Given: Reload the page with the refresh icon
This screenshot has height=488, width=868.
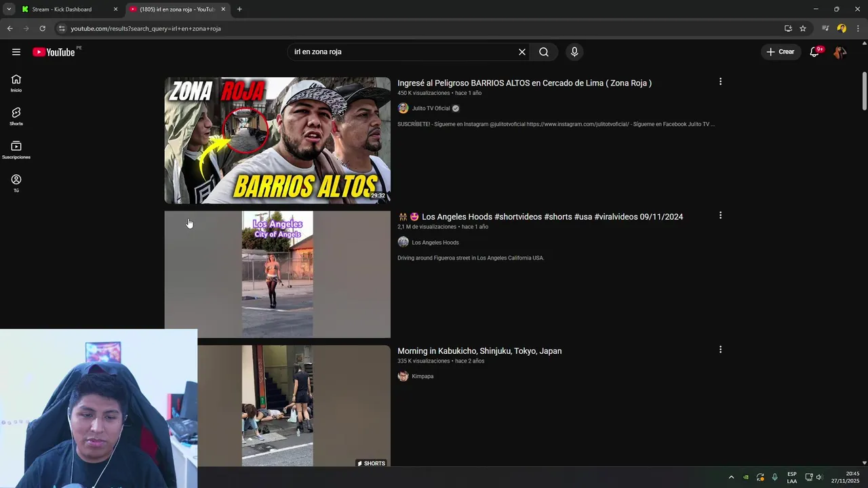Looking at the screenshot, I should click(x=42, y=28).
